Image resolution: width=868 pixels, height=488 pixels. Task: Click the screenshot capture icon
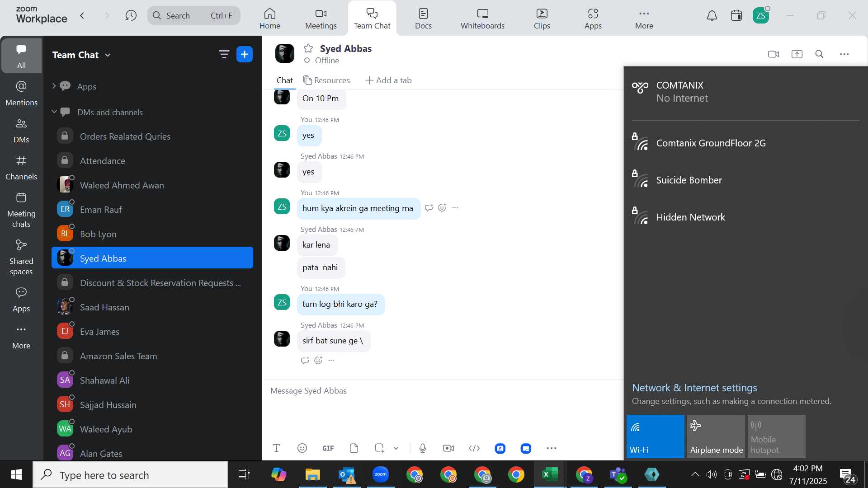pos(379,448)
